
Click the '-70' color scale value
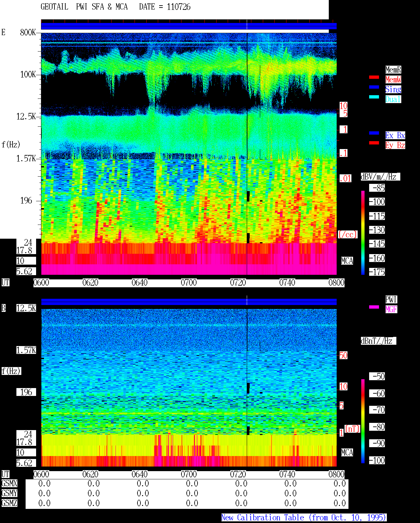click(377, 410)
